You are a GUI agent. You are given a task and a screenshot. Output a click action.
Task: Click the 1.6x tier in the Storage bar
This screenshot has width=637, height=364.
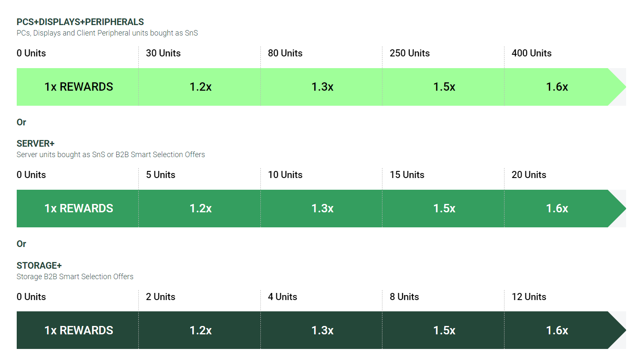[557, 331]
